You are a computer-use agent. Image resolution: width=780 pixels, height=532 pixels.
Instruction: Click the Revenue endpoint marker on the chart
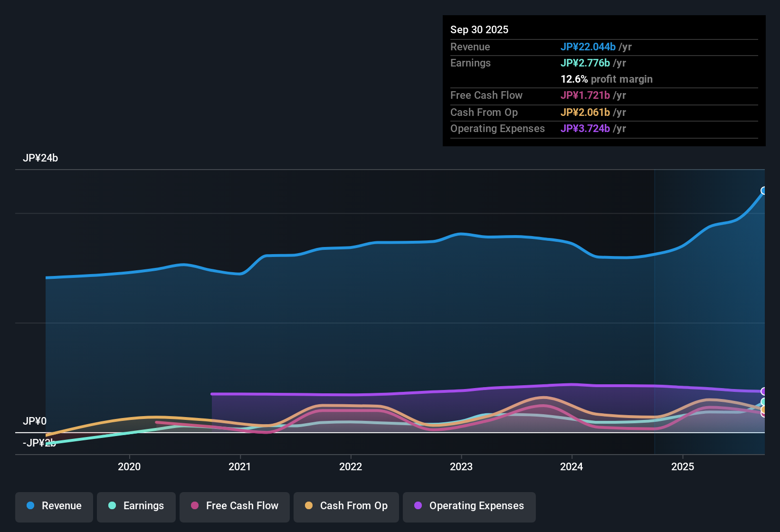[x=764, y=190]
